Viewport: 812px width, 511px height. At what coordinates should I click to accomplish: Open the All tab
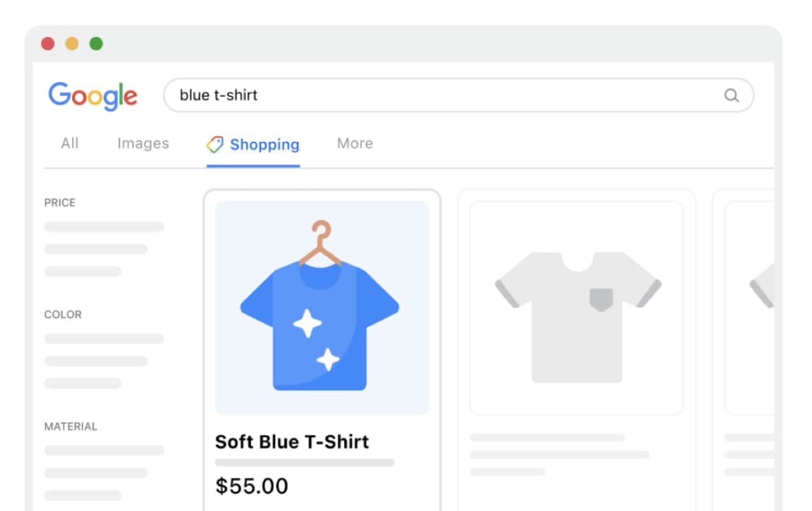tap(70, 144)
